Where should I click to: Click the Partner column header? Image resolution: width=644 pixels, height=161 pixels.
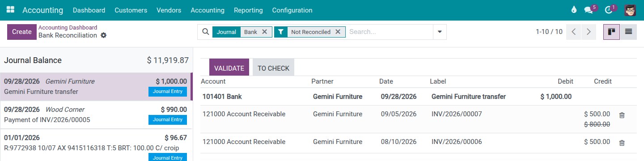coord(322,81)
